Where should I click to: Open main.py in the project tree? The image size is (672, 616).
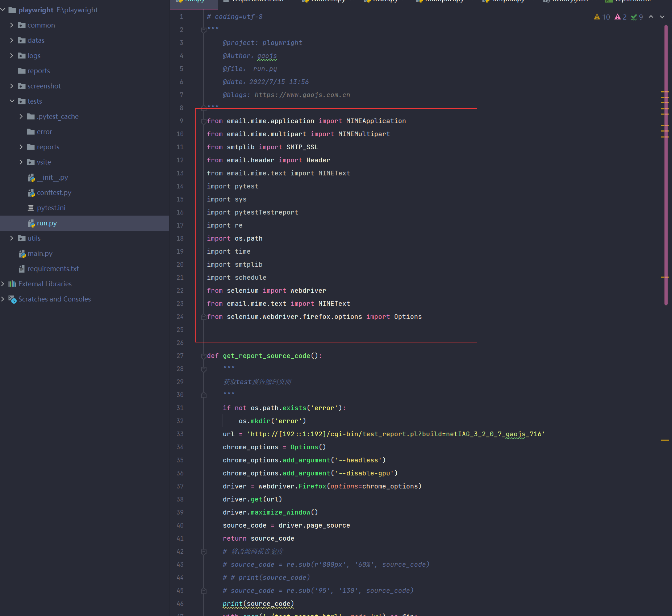coord(40,253)
